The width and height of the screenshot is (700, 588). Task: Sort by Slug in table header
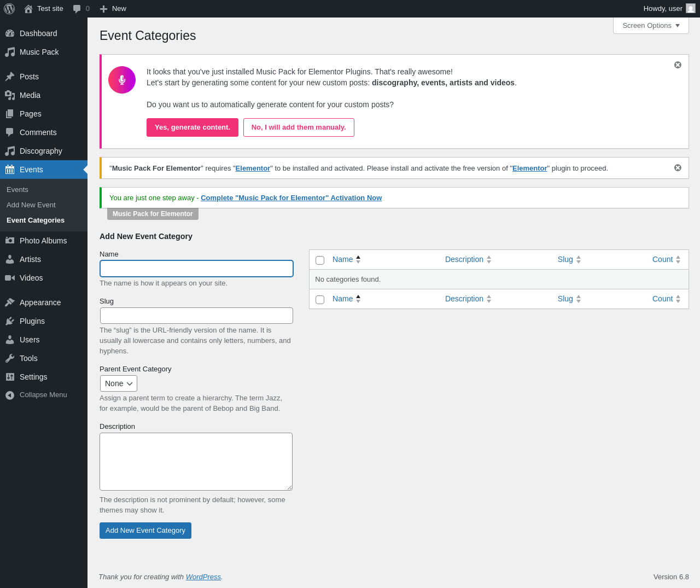pos(569,259)
